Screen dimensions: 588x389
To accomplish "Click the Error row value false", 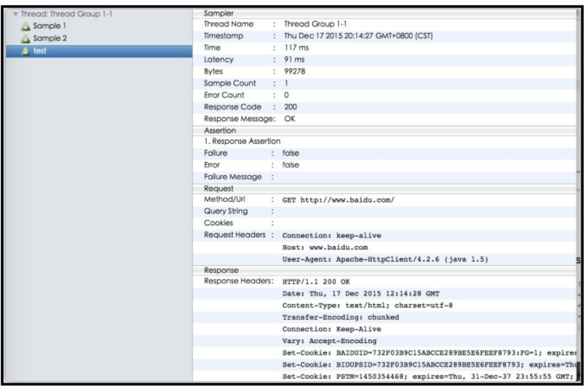I will point(291,165).
